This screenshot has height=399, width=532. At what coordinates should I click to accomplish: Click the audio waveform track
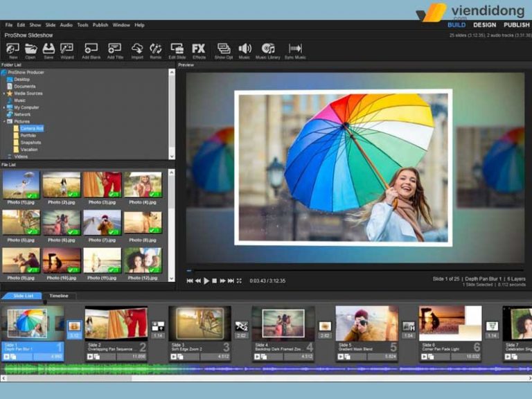266,369
